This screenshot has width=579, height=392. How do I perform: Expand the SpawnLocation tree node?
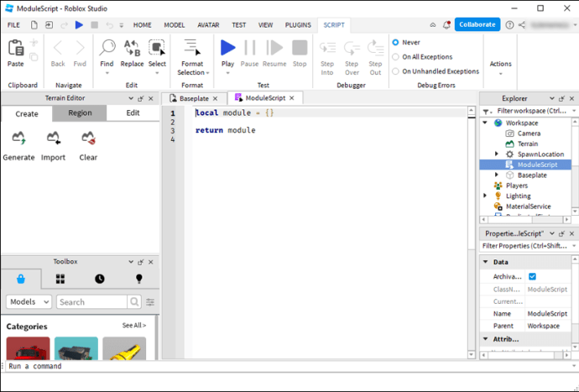[497, 154]
